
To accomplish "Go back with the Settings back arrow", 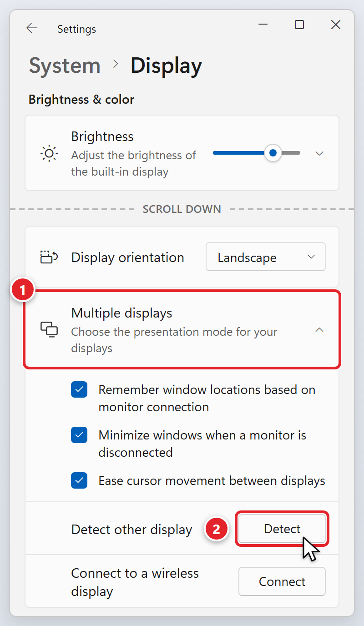I will (32, 28).
